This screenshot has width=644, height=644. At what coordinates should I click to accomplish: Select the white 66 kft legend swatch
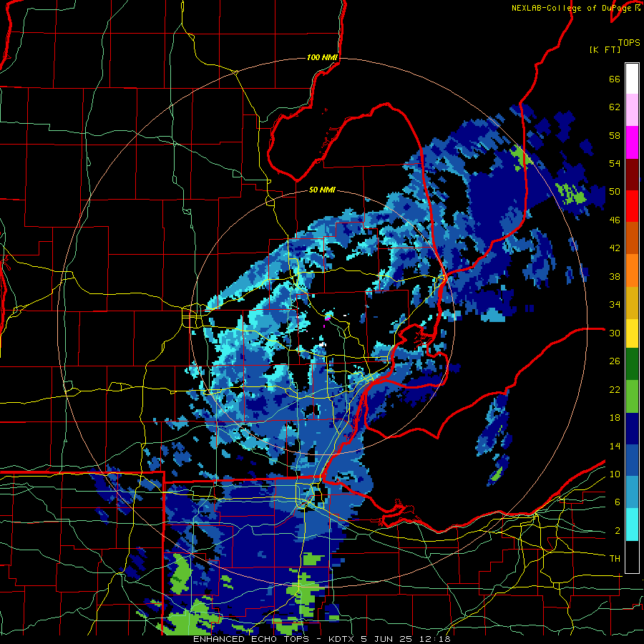coord(632,79)
